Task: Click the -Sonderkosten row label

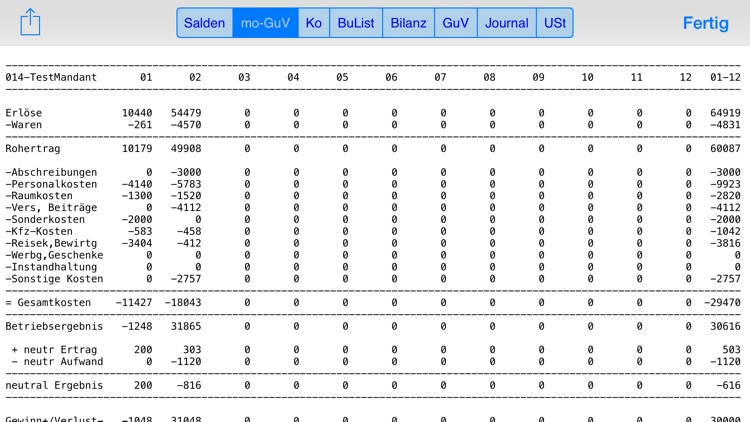Action: [45, 220]
